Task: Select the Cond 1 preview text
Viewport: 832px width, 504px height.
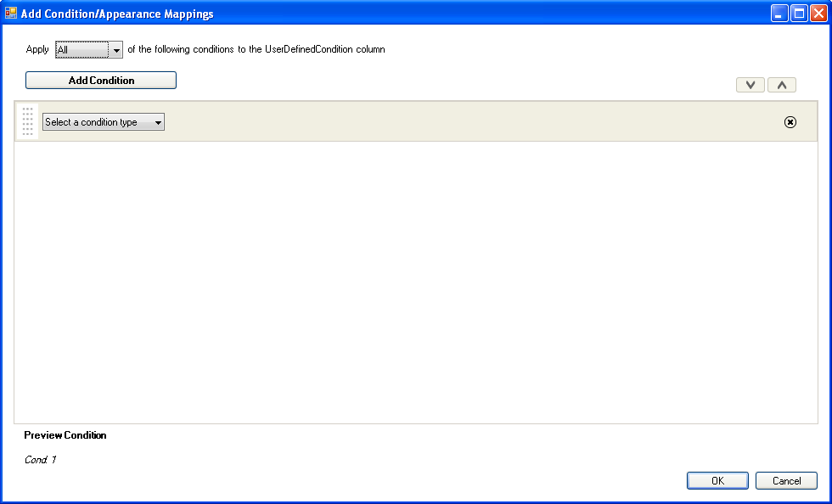Action: point(39,459)
